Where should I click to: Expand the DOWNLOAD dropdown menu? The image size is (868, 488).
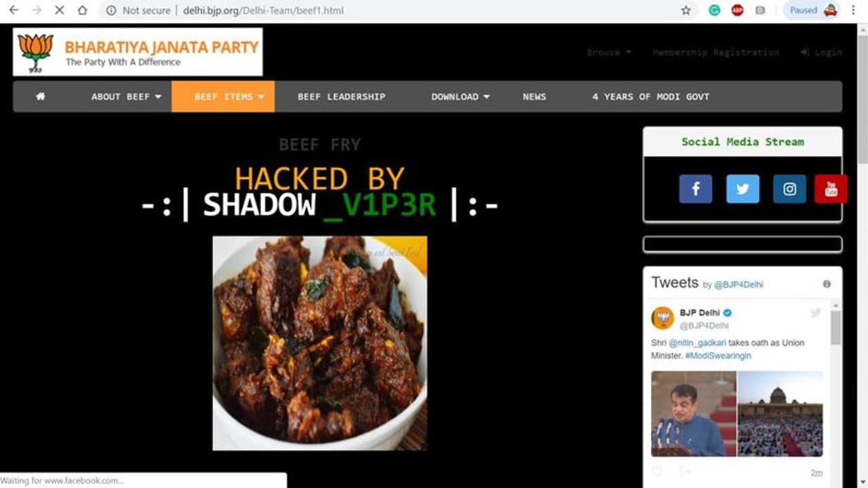460,96
